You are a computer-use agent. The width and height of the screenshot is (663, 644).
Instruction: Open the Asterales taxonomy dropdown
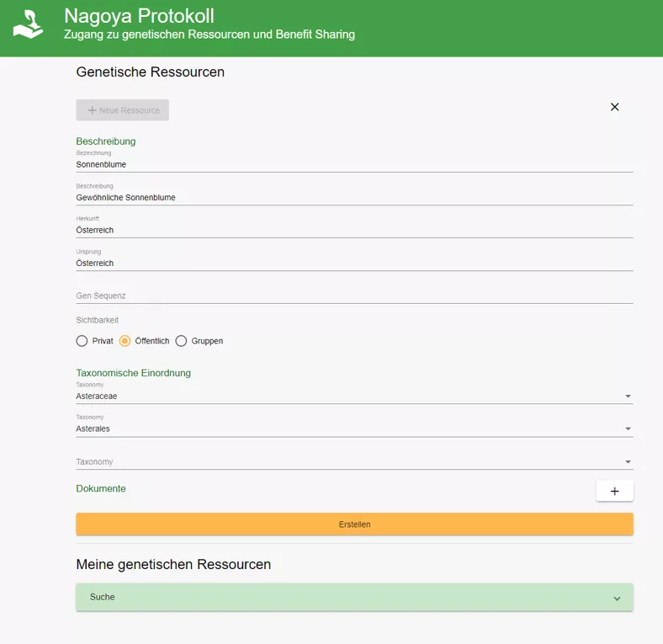click(353, 428)
